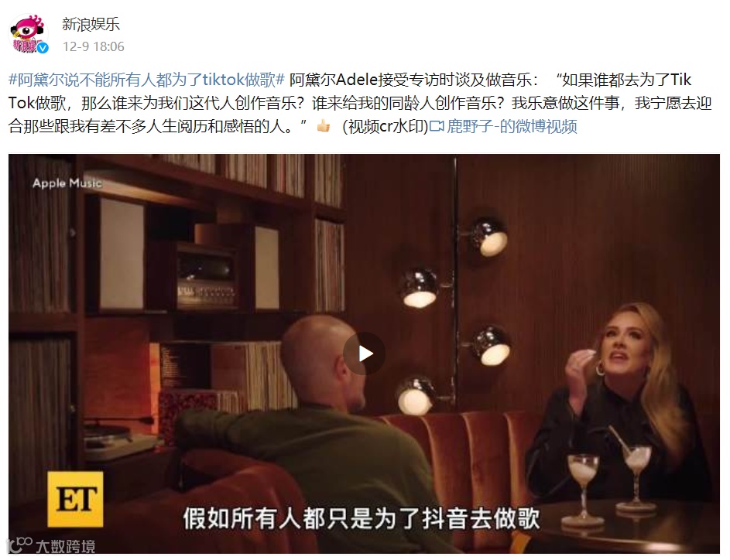The height and width of the screenshot is (560, 730).
Task: Click the 大数跨境 watermark logo
Action: (x=50, y=545)
